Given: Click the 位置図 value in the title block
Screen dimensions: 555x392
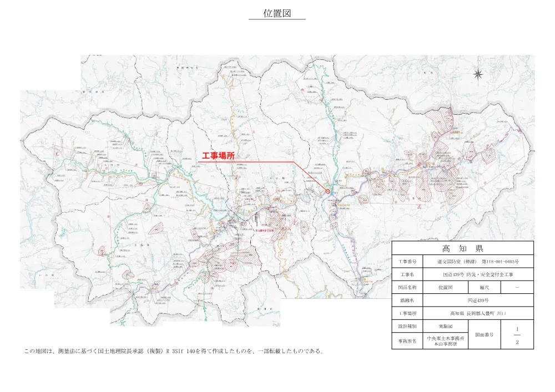Looking at the screenshot, I should [446, 288].
